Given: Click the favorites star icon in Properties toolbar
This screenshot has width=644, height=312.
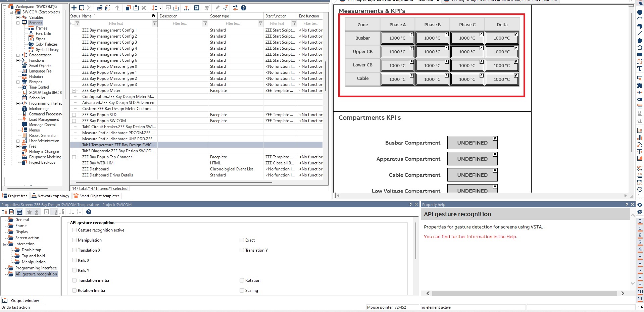Looking at the screenshot, I should click(29, 212).
